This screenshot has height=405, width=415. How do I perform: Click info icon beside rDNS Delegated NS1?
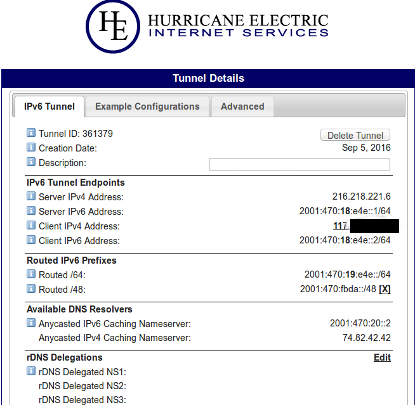pos(31,371)
